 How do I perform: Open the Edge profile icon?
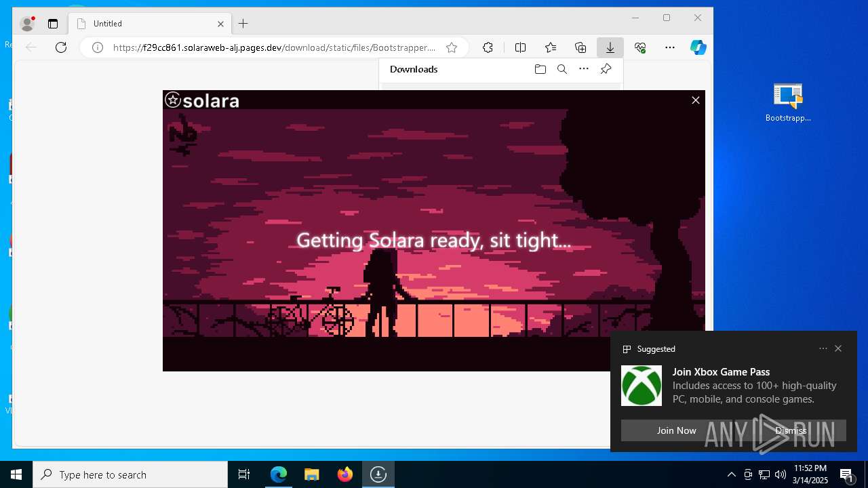(x=27, y=24)
